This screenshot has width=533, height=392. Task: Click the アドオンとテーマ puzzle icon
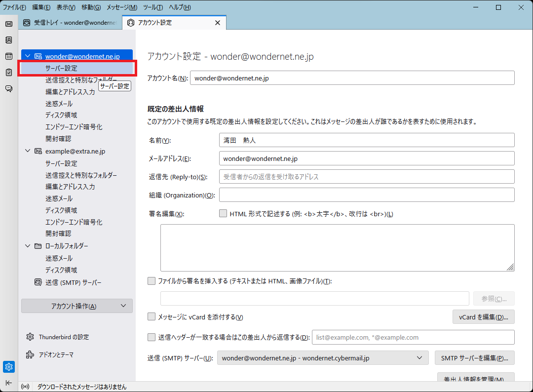pyautogui.click(x=30, y=354)
